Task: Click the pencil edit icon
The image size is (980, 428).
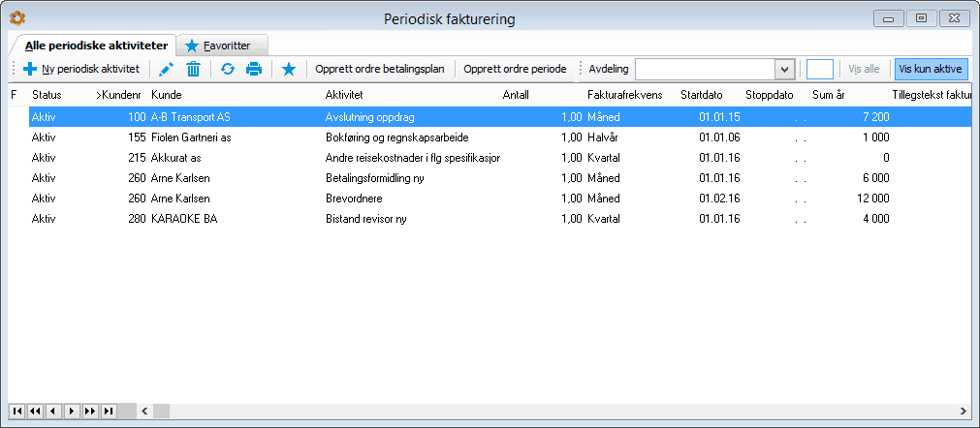Action: click(167, 70)
